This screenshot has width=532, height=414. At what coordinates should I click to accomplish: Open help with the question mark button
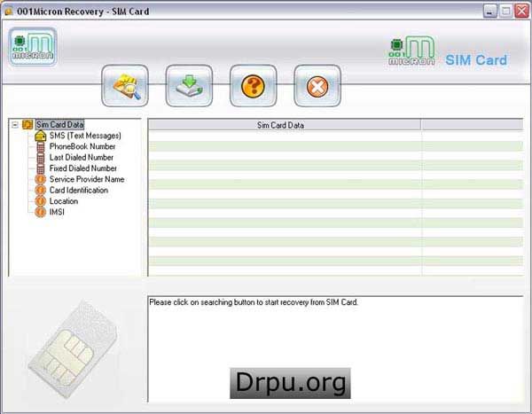coord(253,86)
